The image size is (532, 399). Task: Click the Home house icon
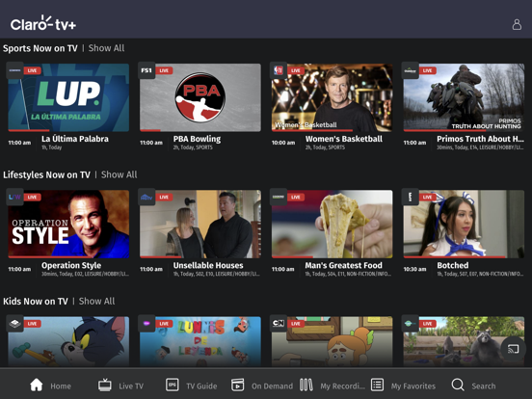[x=37, y=386]
